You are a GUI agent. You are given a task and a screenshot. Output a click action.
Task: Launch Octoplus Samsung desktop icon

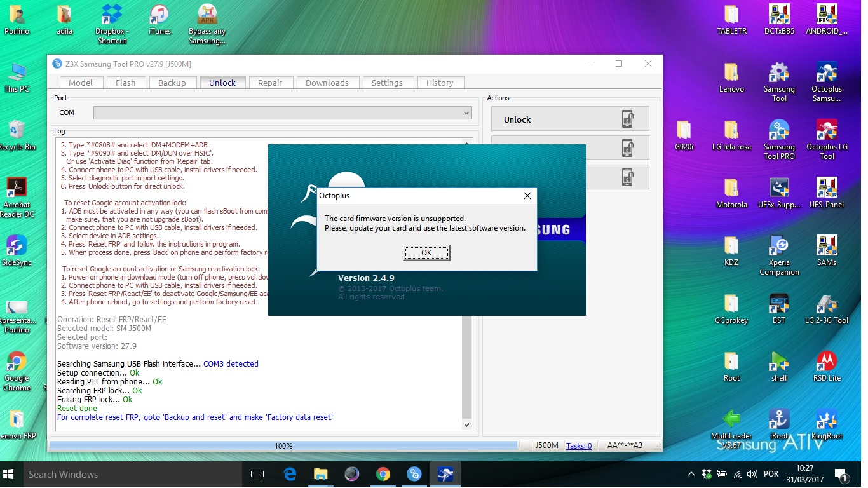pyautogui.click(x=827, y=83)
